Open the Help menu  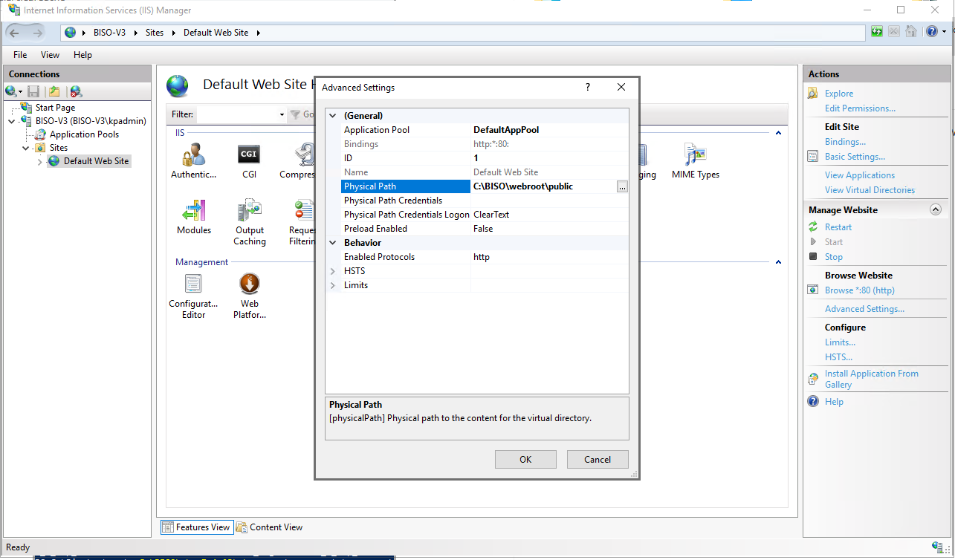coord(82,55)
